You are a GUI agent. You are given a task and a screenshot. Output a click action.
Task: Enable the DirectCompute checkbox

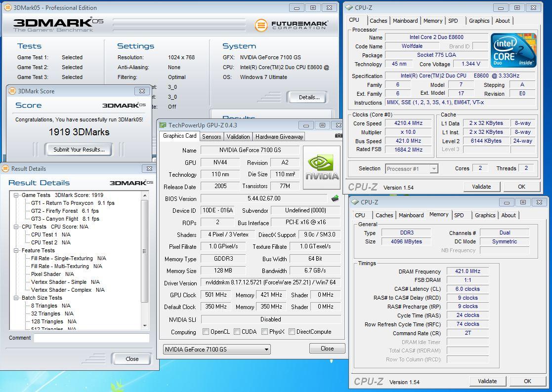(292, 332)
